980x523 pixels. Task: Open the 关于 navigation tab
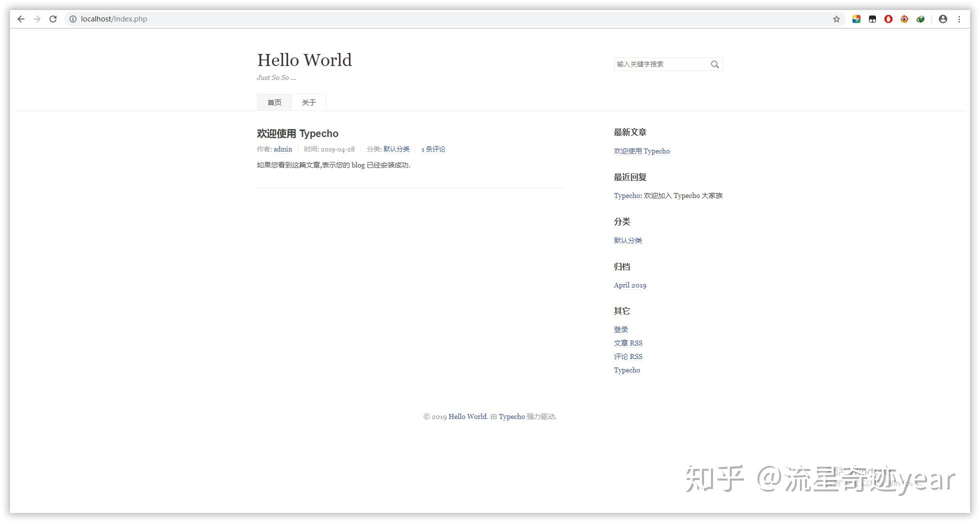(x=309, y=102)
